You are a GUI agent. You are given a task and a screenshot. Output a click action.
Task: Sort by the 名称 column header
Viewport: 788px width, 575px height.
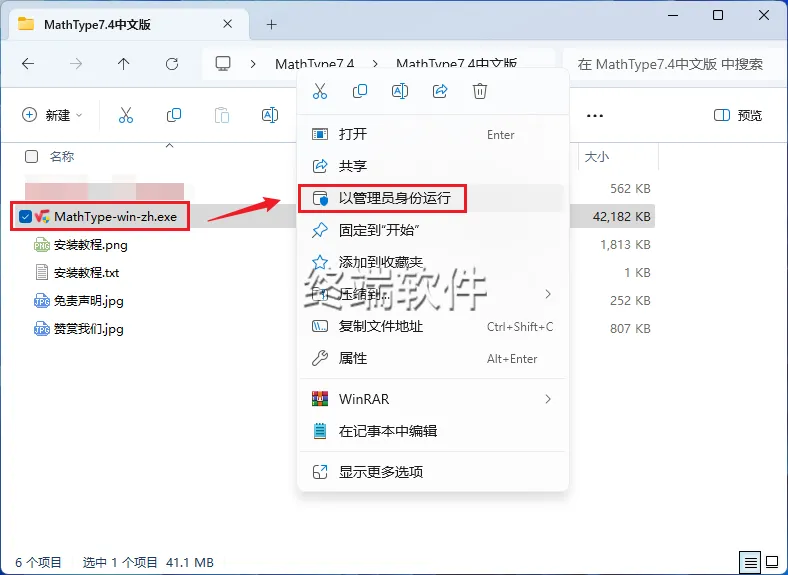[x=62, y=156]
